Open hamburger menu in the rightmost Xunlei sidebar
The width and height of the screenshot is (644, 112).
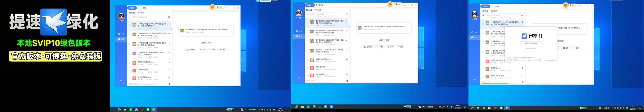click(x=474, y=80)
